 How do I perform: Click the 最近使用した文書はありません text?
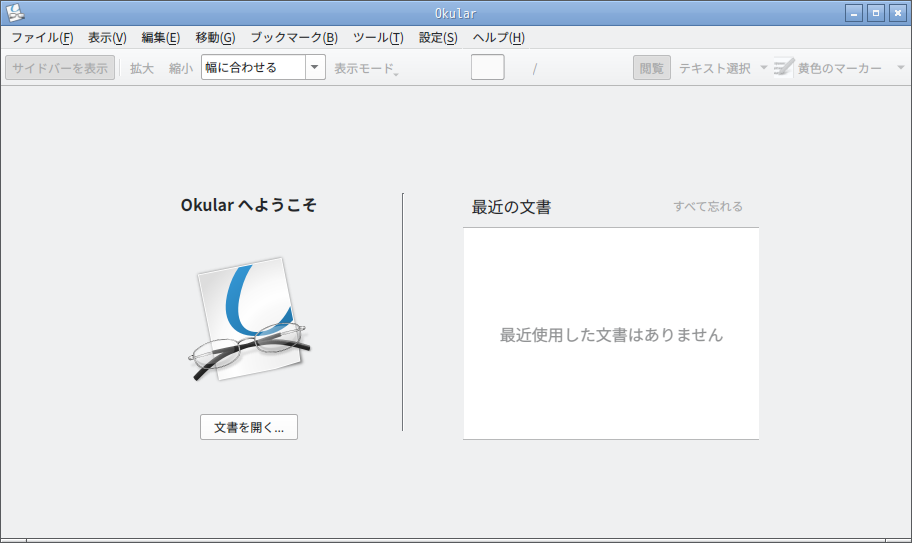click(611, 335)
